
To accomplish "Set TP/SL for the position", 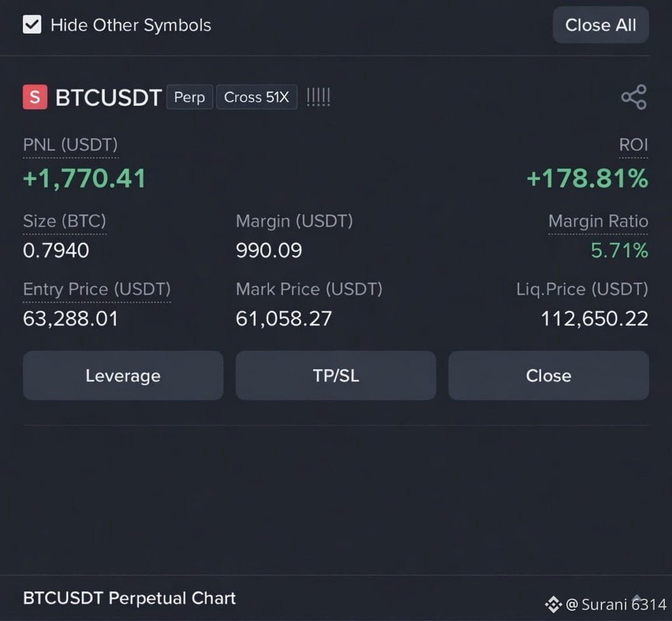I will (x=335, y=375).
